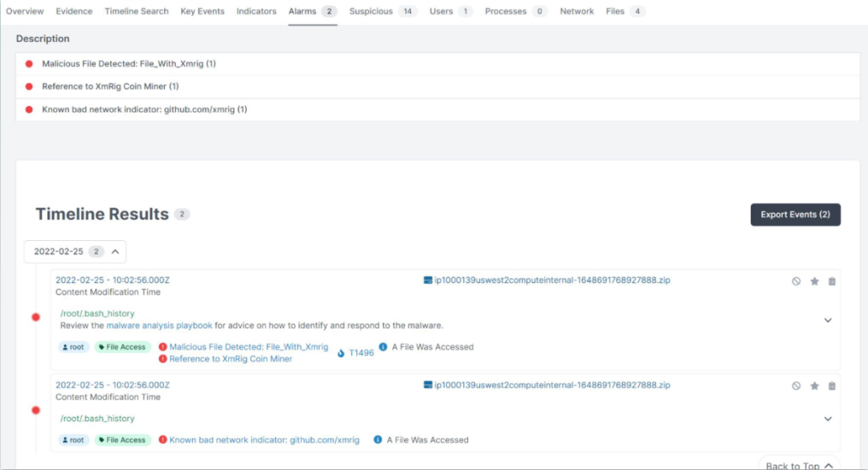
Task: Click the evidence icon beside first zip
Action: pyautogui.click(x=428, y=280)
